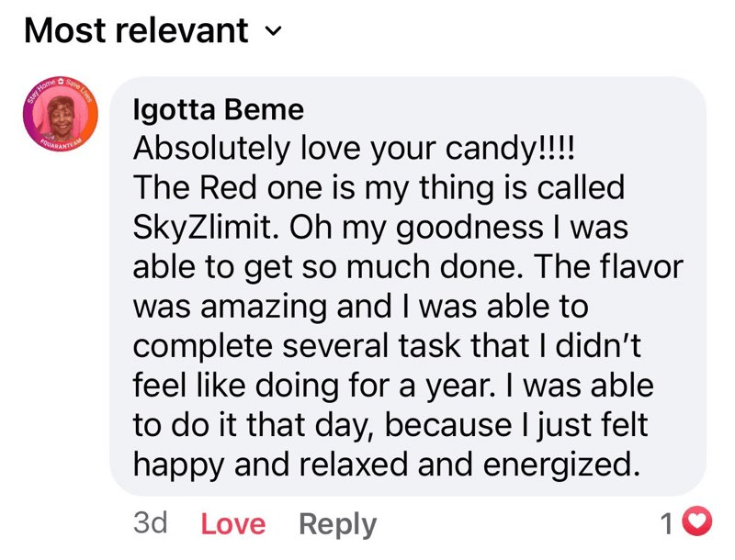735x560 pixels.
Task: Reply to Igotta Beme's comment
Action: [337, 524]
